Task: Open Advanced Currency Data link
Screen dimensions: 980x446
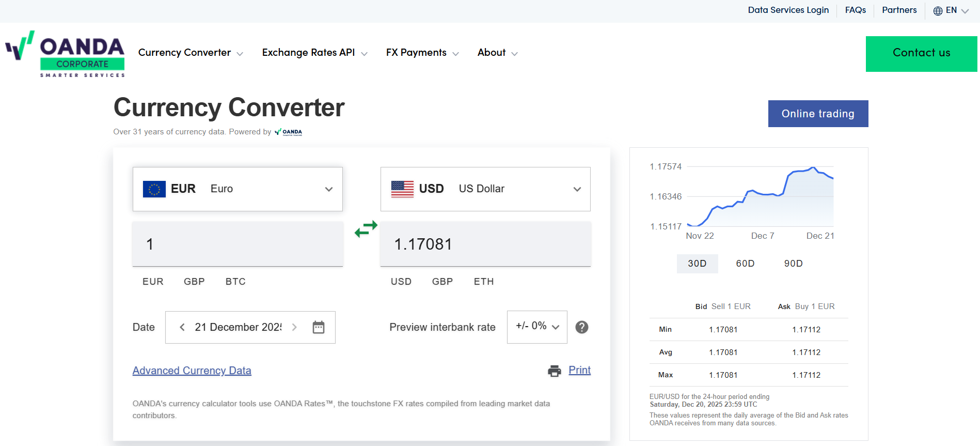Action: (x=192, y=371)
